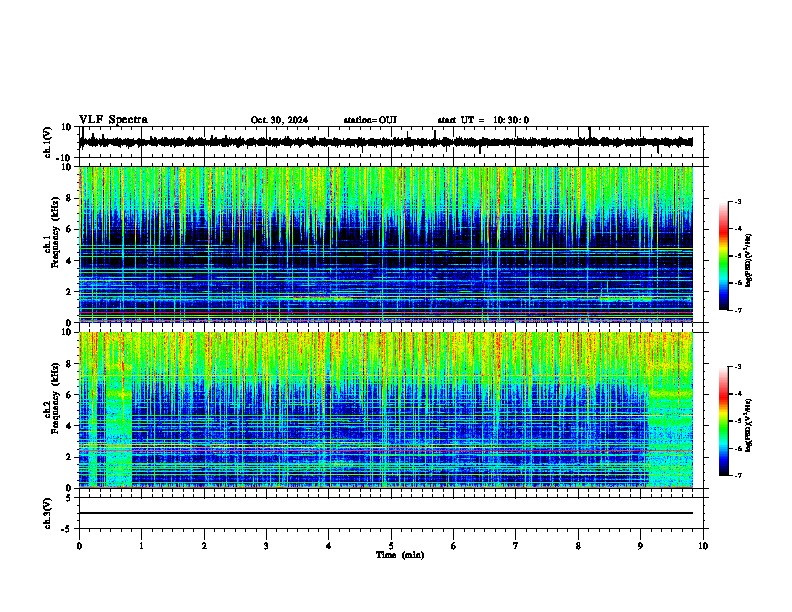Click the log(PSD) label beside ch.2 color scale
Screen dimensions: 792x612
click(748, 425)
